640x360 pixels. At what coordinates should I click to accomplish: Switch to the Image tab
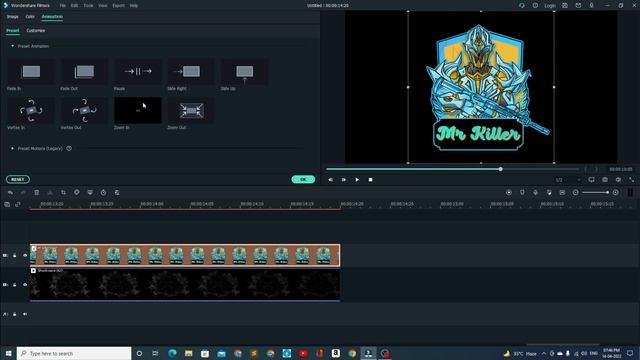12,17
